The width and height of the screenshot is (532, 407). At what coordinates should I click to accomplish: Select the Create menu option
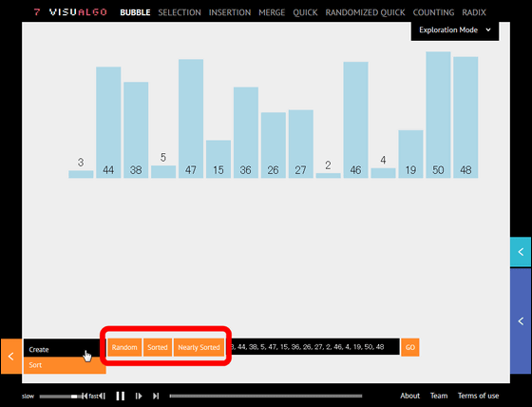[x=65, y=349]
